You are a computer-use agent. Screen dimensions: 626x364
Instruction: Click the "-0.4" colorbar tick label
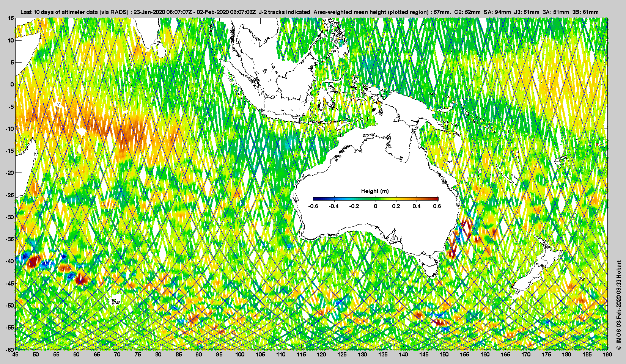tap(333, 206)
